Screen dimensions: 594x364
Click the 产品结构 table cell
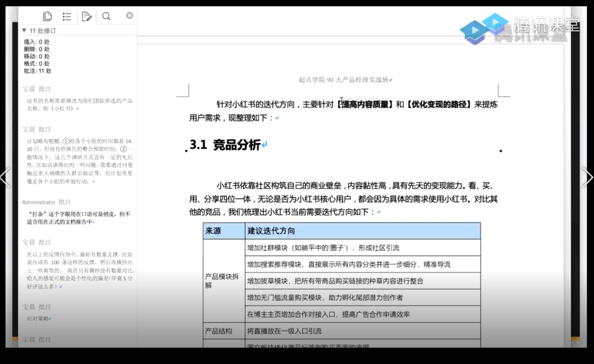point(225,331)
